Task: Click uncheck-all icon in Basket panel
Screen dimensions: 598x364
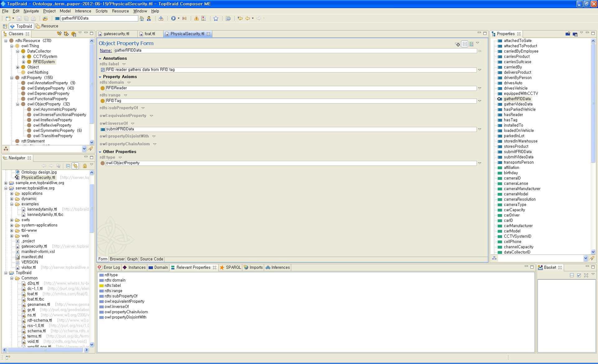Action: 572,275
